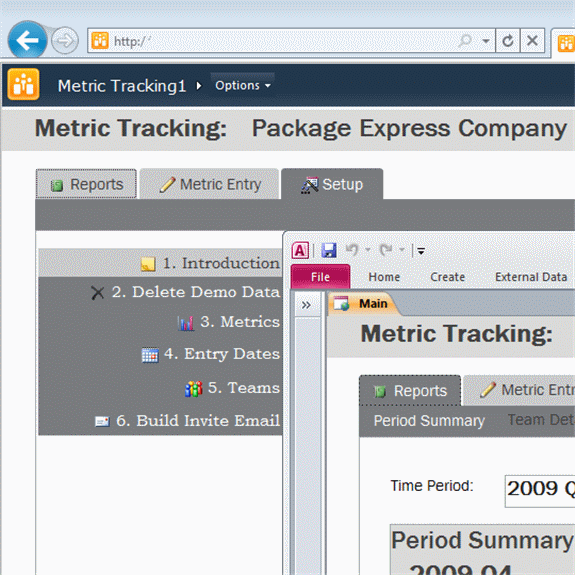Image resolution: width=575 pixels, height=575 pixels.
Task: Click the Time Period label
Action: click(x=432, y=486)
